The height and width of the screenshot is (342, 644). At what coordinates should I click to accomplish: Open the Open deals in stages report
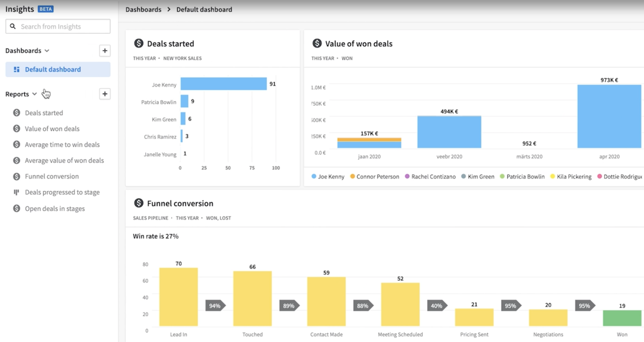[55, 208]
